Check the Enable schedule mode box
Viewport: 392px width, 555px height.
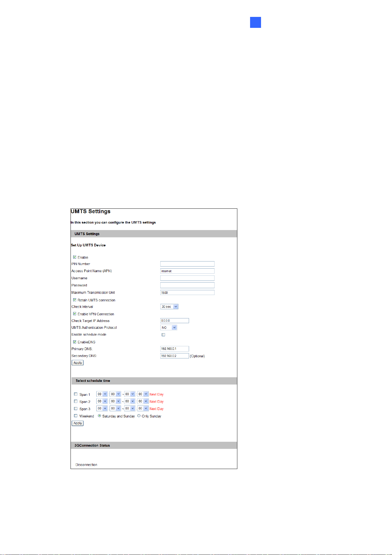click(x=163, y=335)
